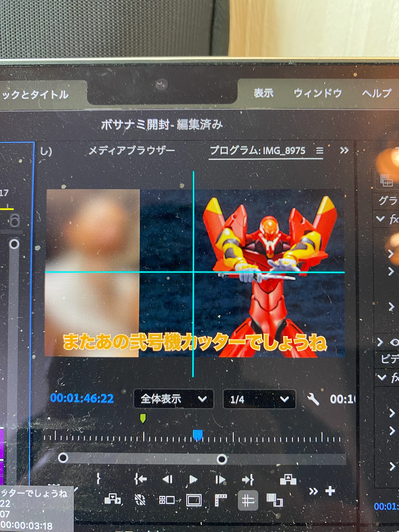Screen dimensions: 399x532
Task: Toggle Show Rulers in the monitor
Action: point(221,500)
